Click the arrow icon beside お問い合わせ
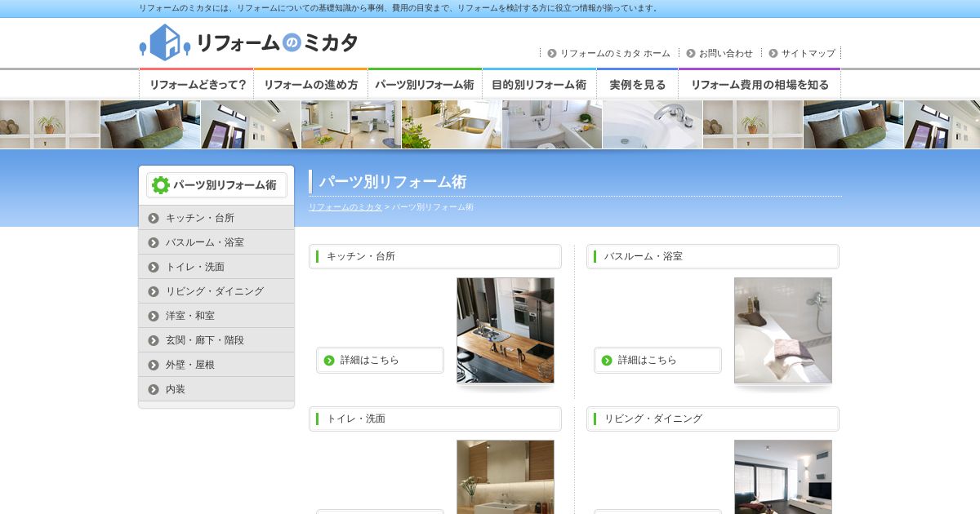The width and height of the screenshot is (980, 514). [691, 53]
